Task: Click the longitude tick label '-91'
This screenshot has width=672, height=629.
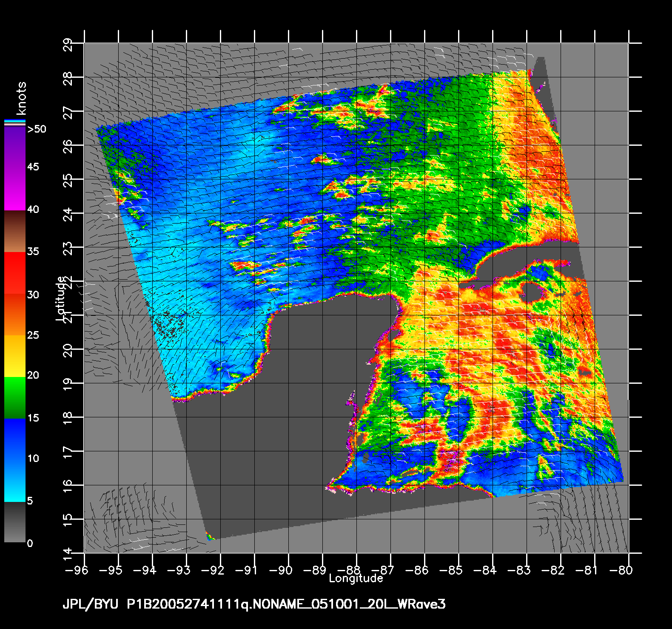Action: click(246, 570)
